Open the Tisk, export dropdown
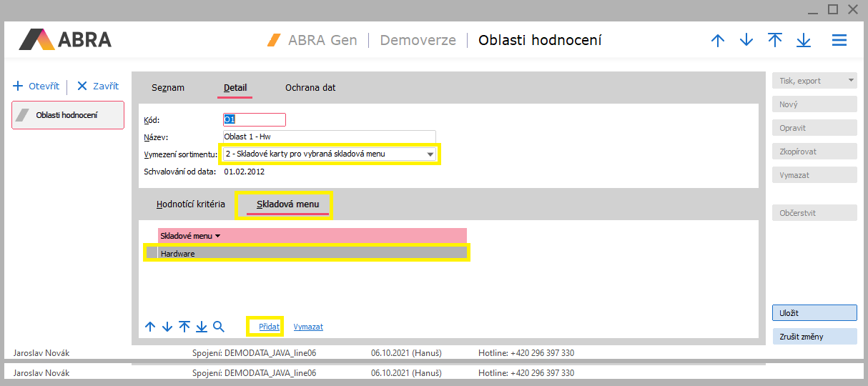Image resolution: width=868 pixels, height=386 pixels. coord(851,81)
